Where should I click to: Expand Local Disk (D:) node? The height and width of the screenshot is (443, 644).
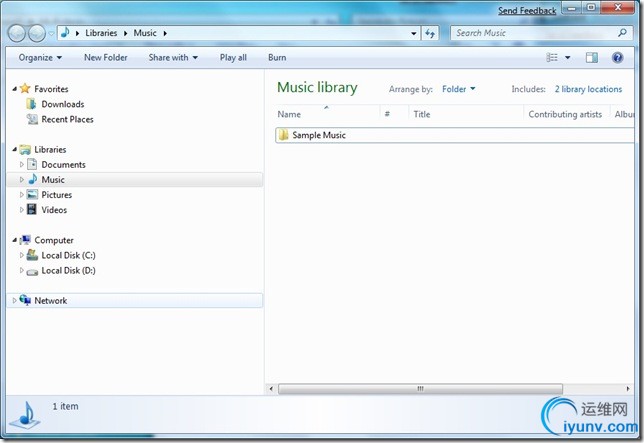[22, 271]
